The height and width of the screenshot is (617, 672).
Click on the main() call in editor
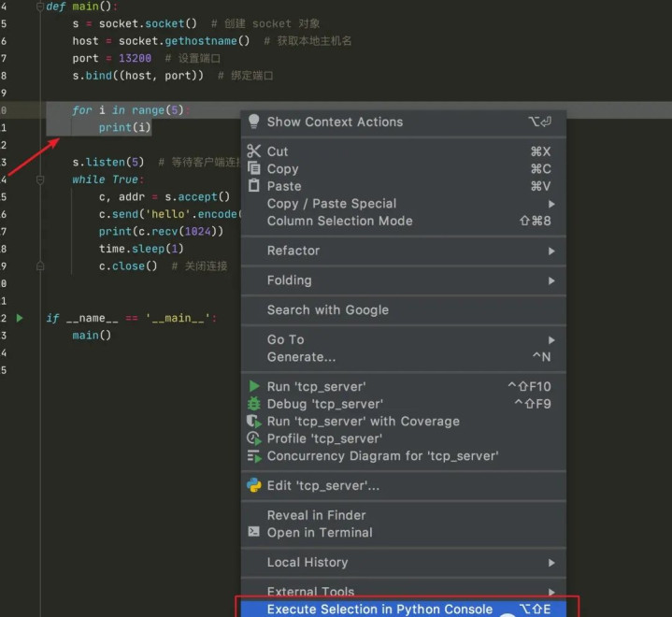pos(92,335)
